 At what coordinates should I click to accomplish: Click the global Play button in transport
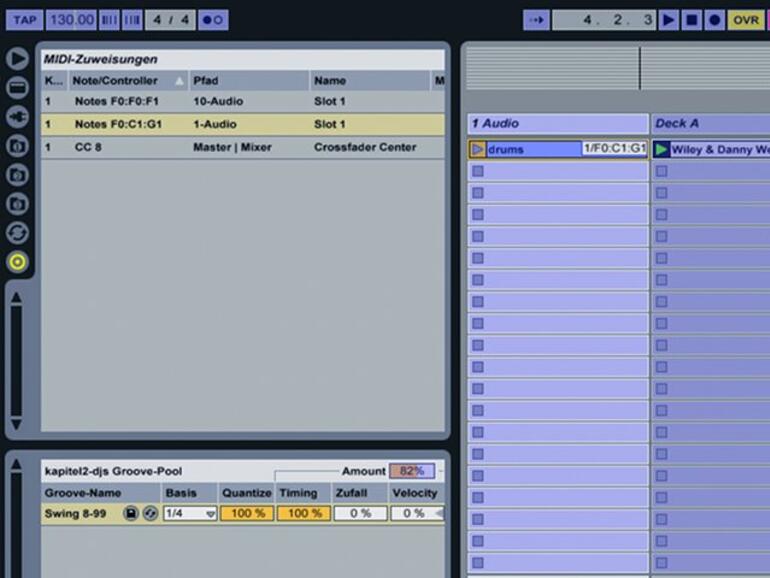[669, 20]
